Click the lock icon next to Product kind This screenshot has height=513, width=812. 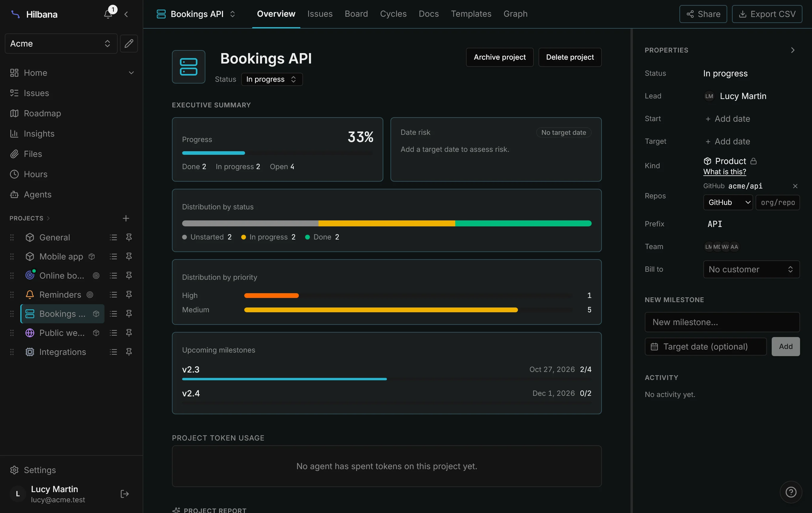click(753, 161)
